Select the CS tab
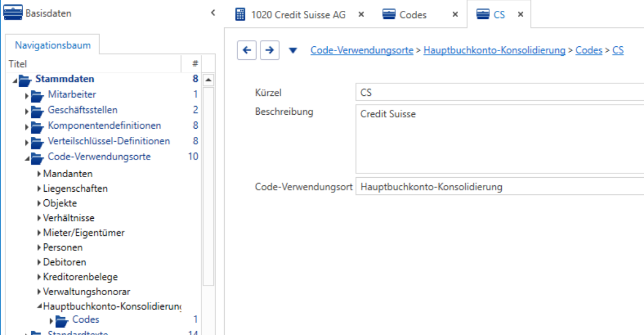This screenshot has width=644, height=335. (499, 15)
